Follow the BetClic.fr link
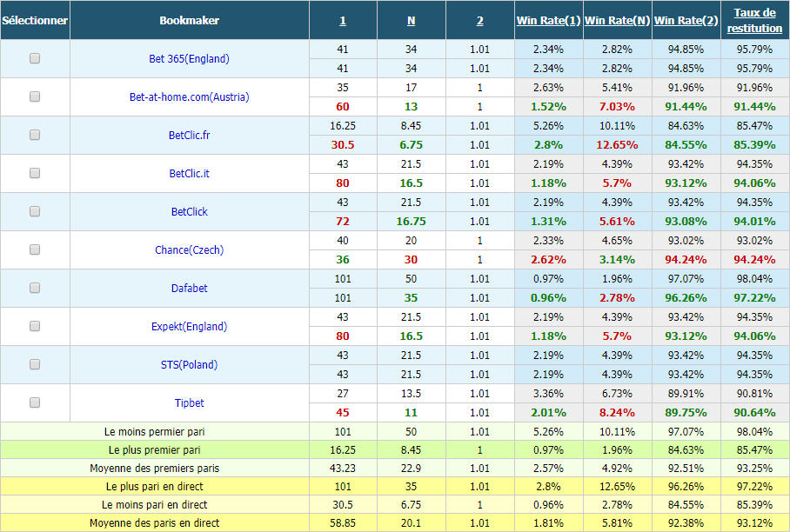Viewport: 790px width, 532px height. pyautogui.click(x=189, y=136)
